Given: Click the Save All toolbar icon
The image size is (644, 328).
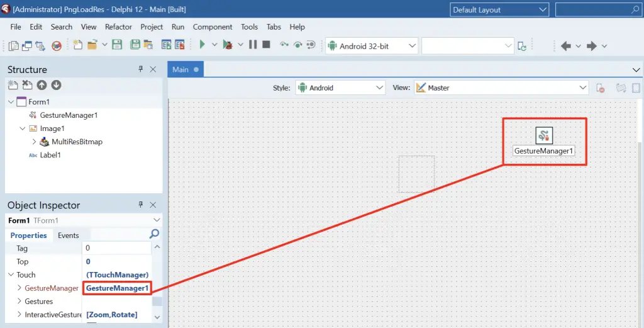Looking at the screenshot, I should (x=135, y=45).
